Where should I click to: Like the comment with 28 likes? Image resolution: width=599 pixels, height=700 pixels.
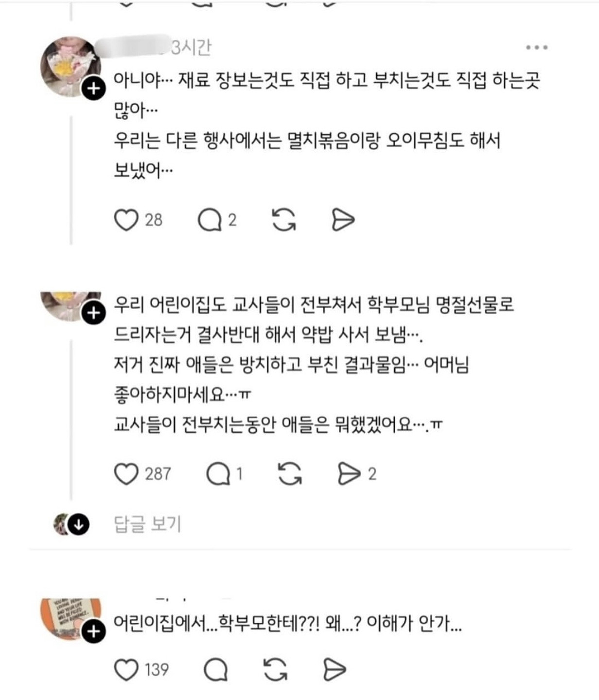126,220
